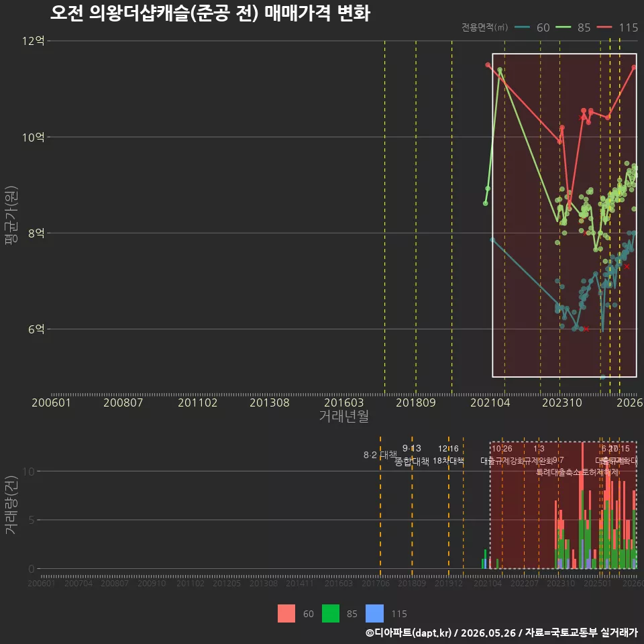Click the 거래량(건) axis title
This screenshot has width=644, height=644.
(x=11, y=505)
